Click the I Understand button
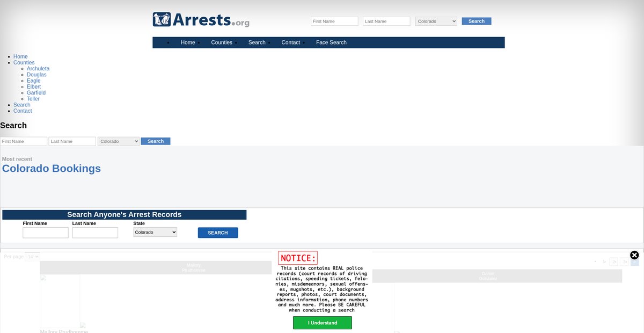Image resolution: width=644 pixels, height=333 pixels. click(x=323, y=323)
